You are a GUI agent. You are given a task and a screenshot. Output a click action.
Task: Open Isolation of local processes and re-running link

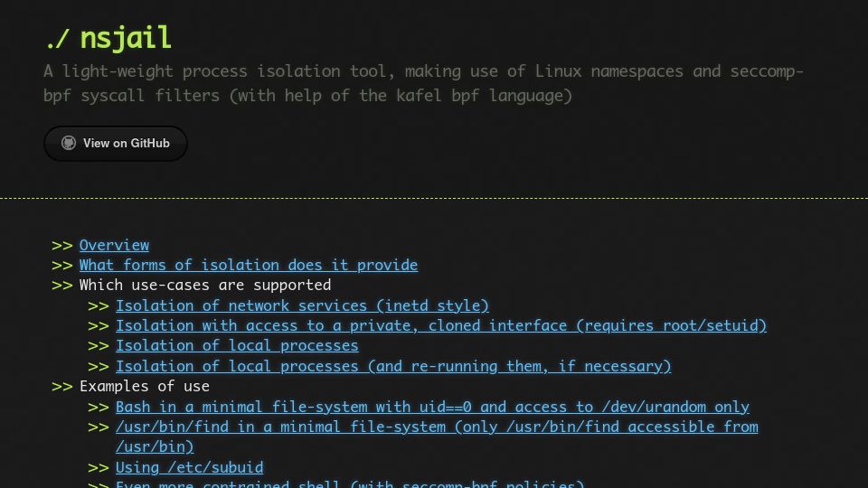pyautogui.click(x=393, y=366)
